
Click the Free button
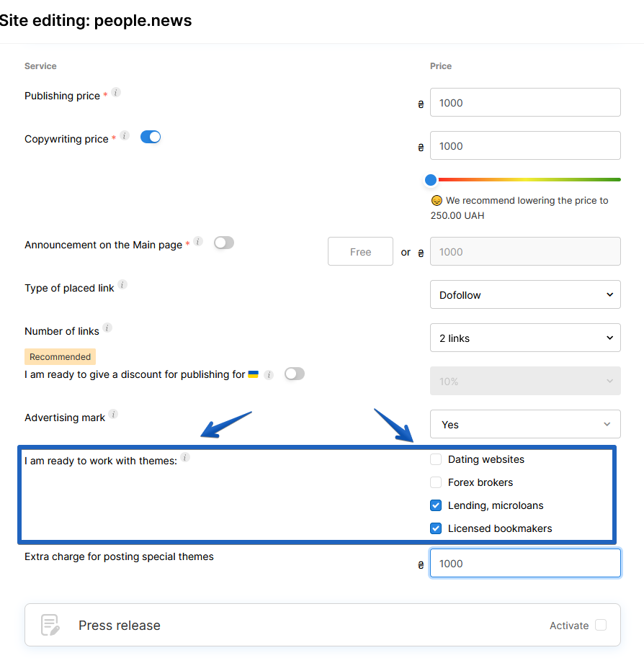(360, 251)
